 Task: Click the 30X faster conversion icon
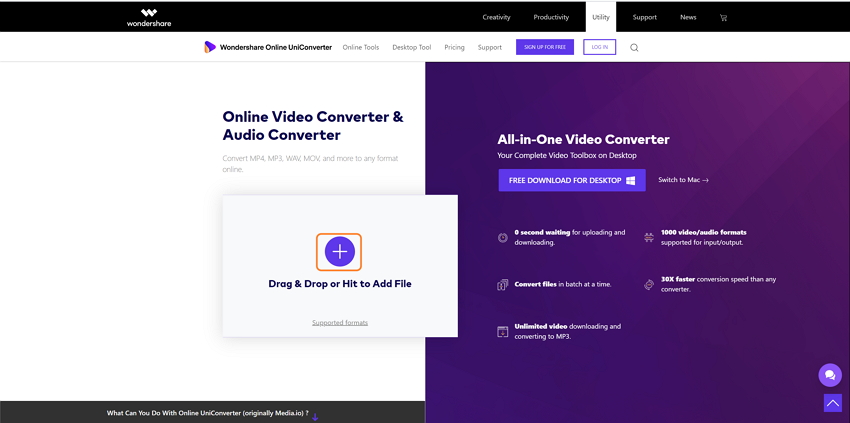[649, 285]
